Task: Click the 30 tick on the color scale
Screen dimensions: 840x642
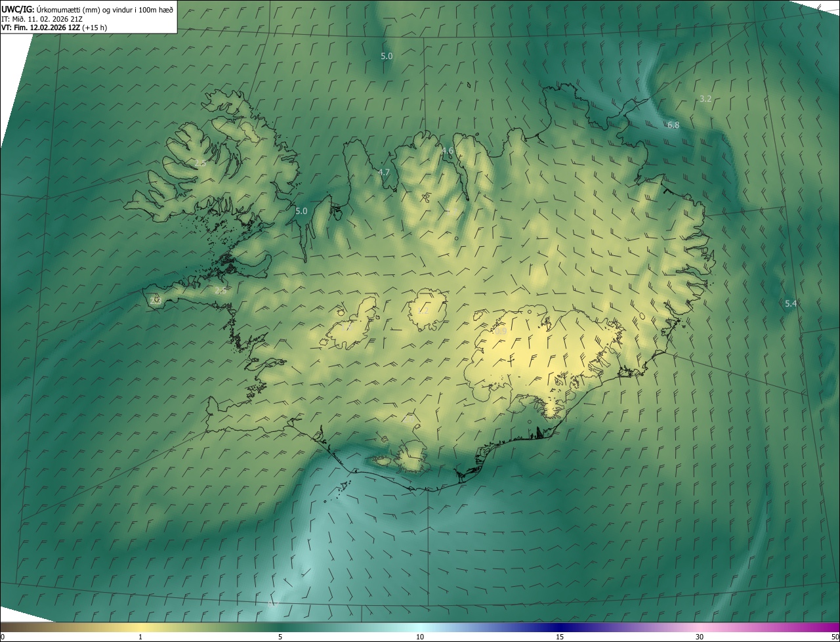Action: (x=700, y=637)
